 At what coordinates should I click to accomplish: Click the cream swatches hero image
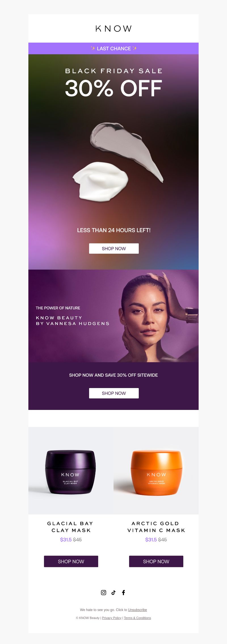[x=118, y=162]
